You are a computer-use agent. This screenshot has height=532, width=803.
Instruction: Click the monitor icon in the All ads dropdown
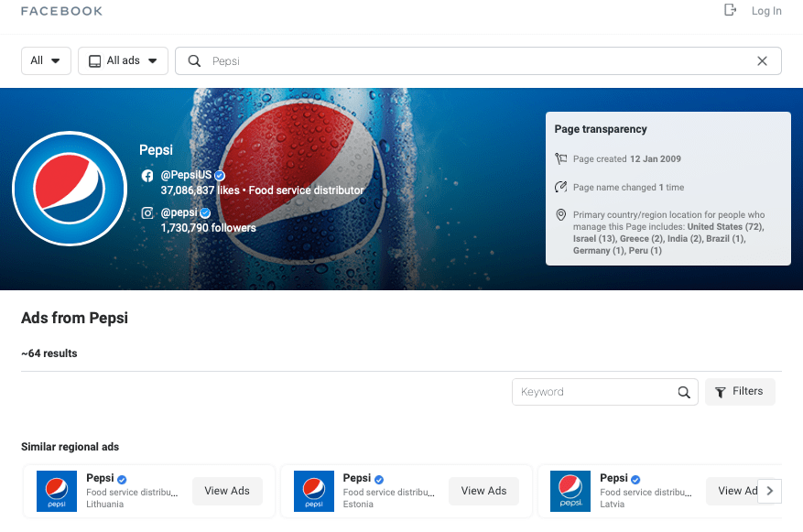click(x=94, y=61)
